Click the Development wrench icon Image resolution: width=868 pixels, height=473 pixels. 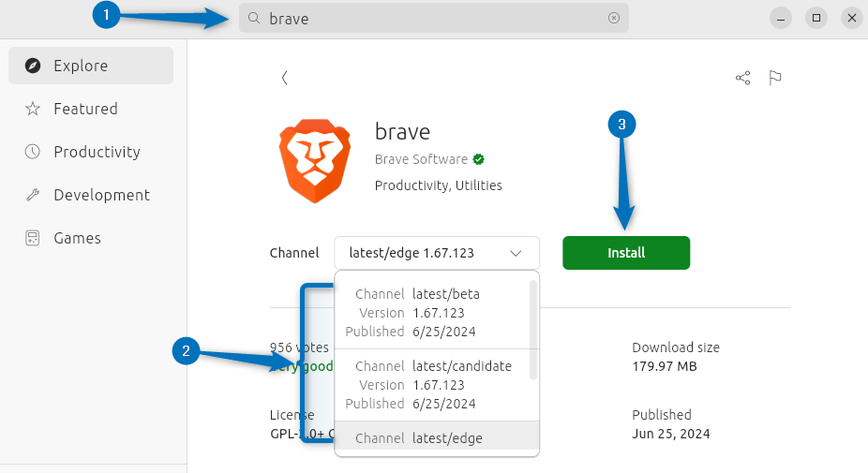pos(33,195)
